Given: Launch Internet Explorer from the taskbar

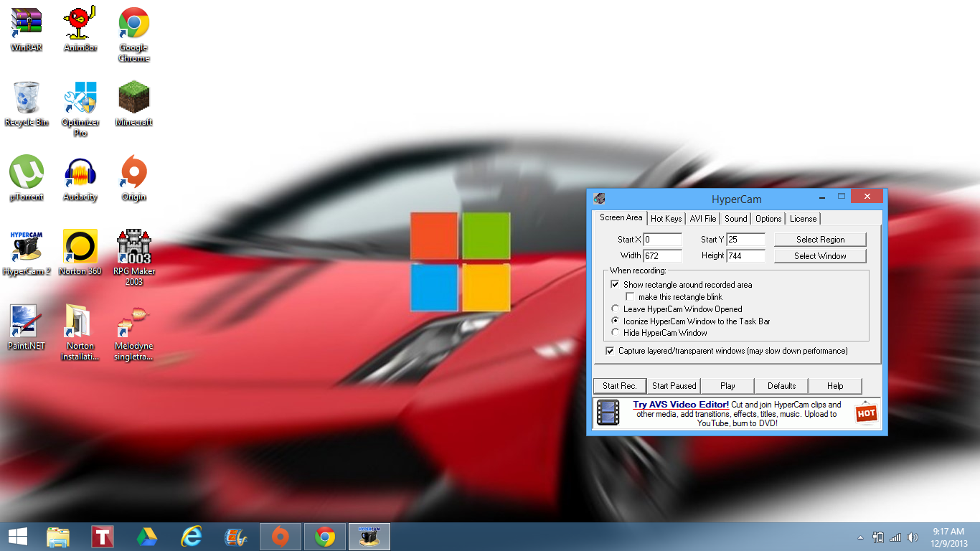Looking at the screenshot, I should click(192, 537).
